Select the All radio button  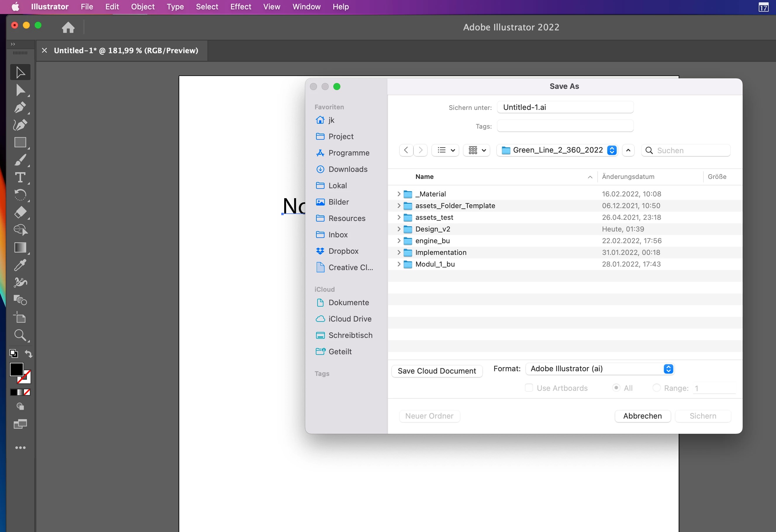[616, 388]
